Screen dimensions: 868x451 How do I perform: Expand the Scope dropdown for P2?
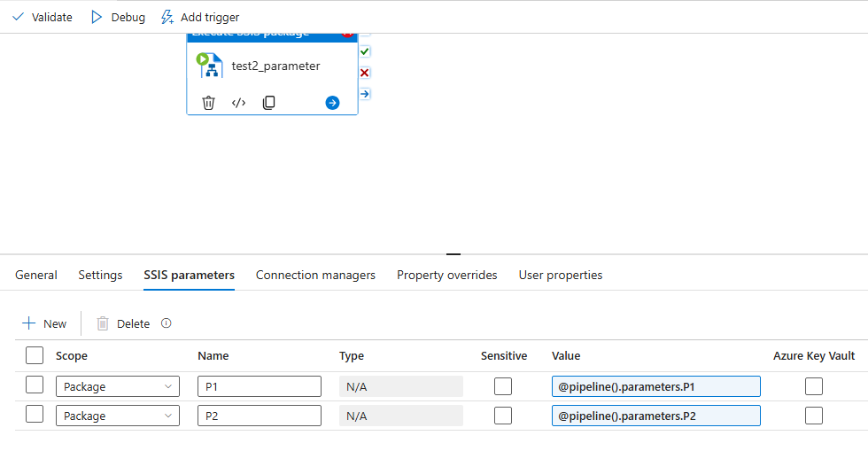[118, 416]
